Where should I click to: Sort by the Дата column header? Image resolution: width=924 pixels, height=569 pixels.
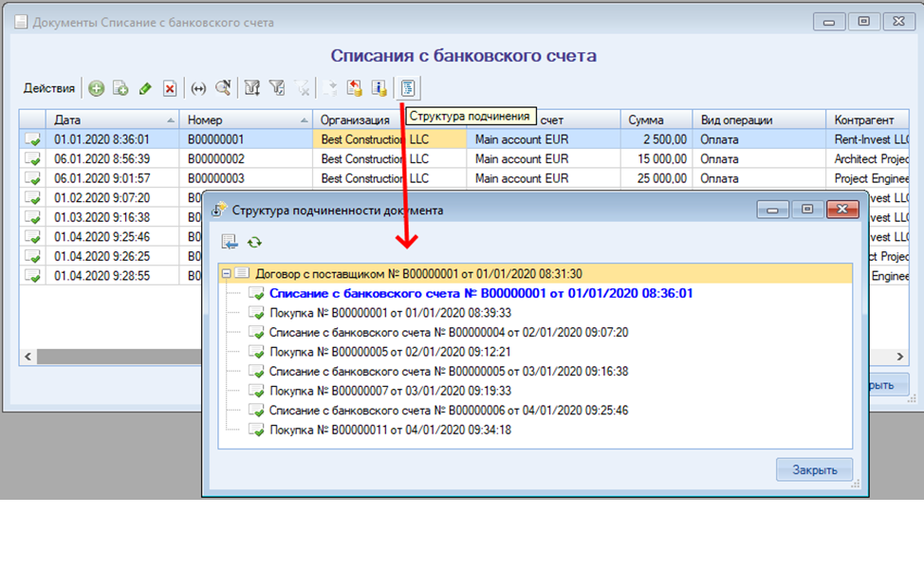click(114, 120)
